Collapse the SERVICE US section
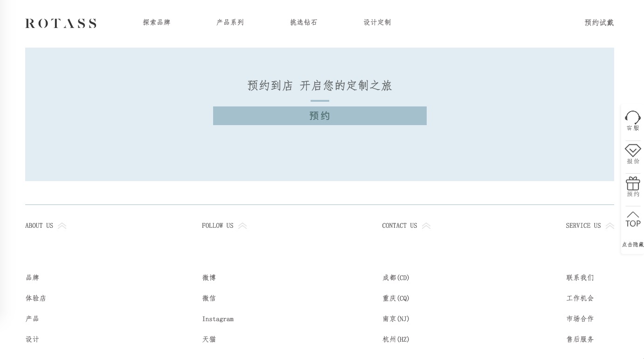The width and height of the screenshot is (644, 359). (610, 226)
